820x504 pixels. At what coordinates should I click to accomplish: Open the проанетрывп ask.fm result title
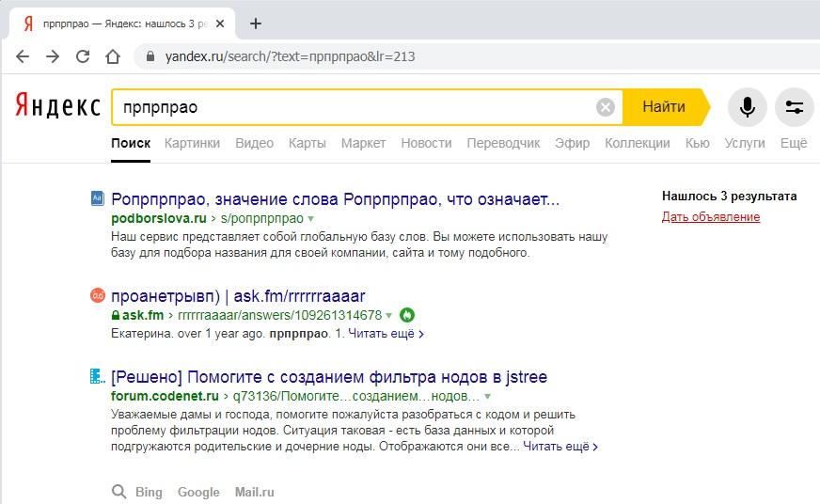pyautogui.click(x=238, y=296)
